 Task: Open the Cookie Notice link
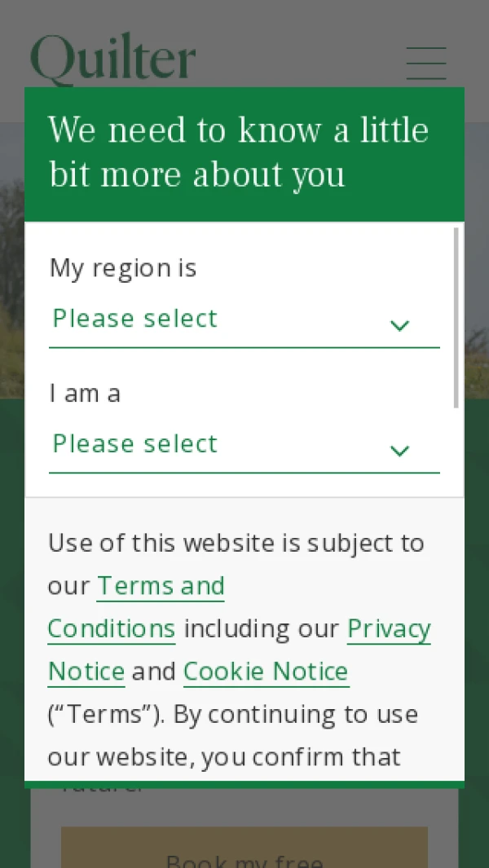tap(266, 672)
